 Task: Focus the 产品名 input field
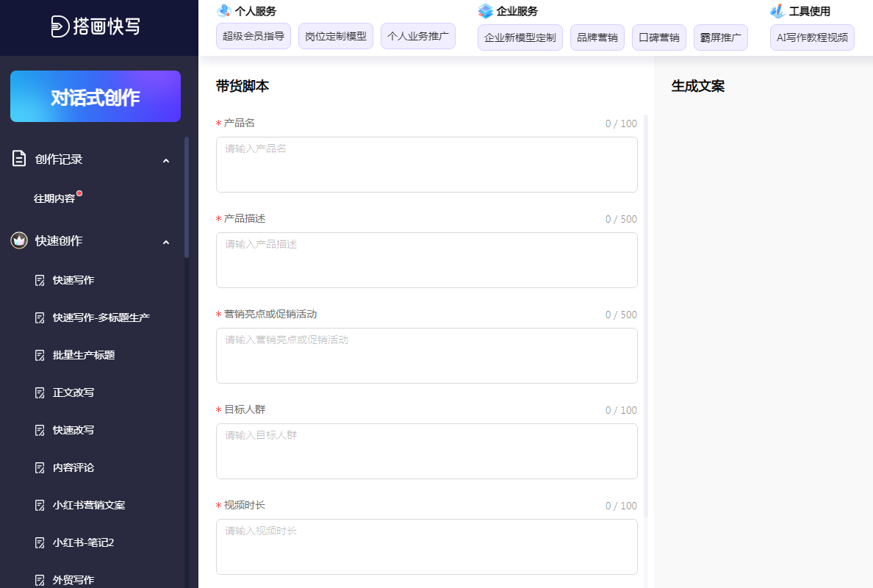pos(426,165)
